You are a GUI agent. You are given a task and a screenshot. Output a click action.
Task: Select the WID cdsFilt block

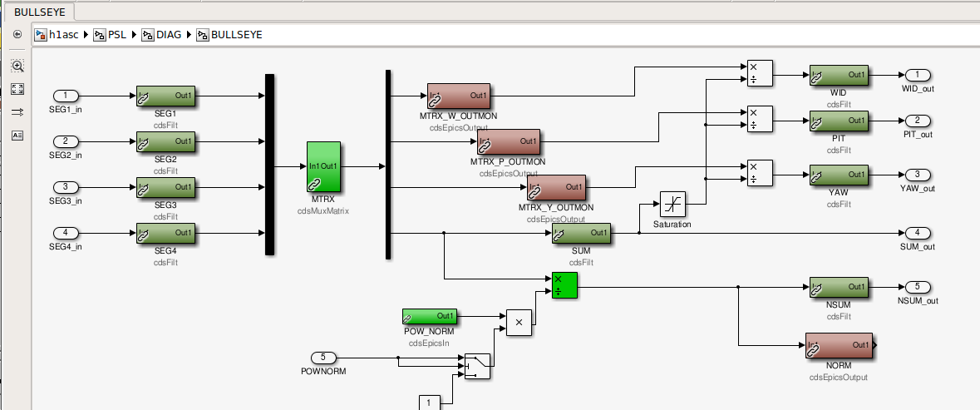tap(839, 75)
